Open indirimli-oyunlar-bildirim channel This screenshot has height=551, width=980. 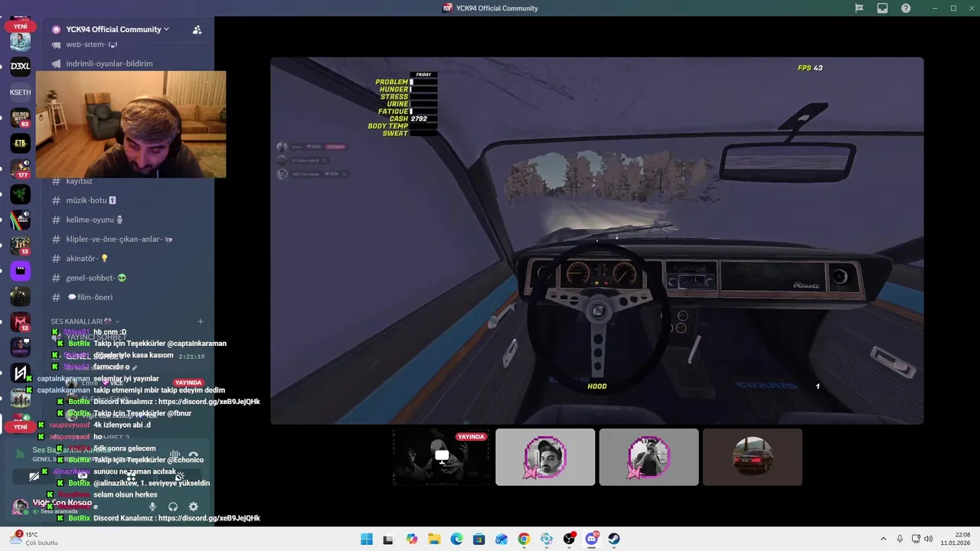[122, 64]
